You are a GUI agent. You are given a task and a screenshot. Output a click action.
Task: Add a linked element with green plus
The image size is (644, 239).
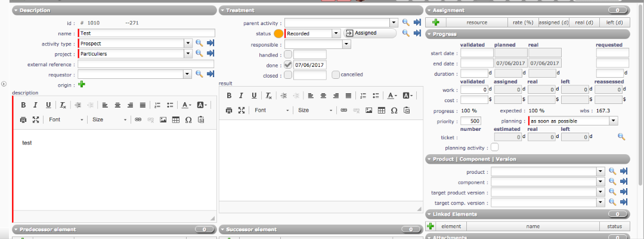point(430,226)
